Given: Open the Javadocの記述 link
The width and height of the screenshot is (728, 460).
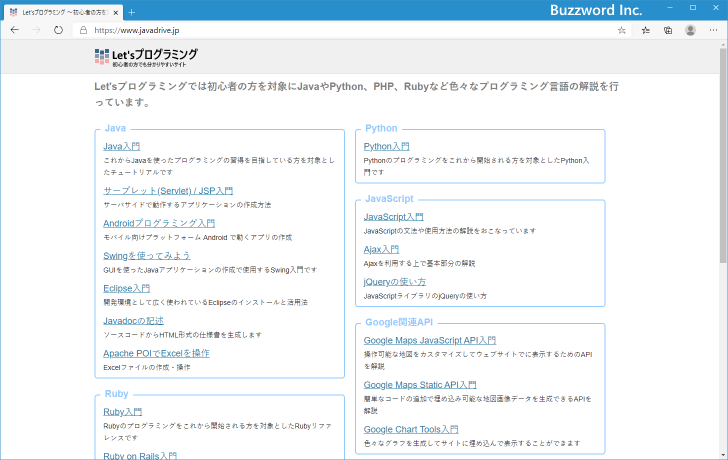Looking at the screenshot, I should click(x=133, y=321).
